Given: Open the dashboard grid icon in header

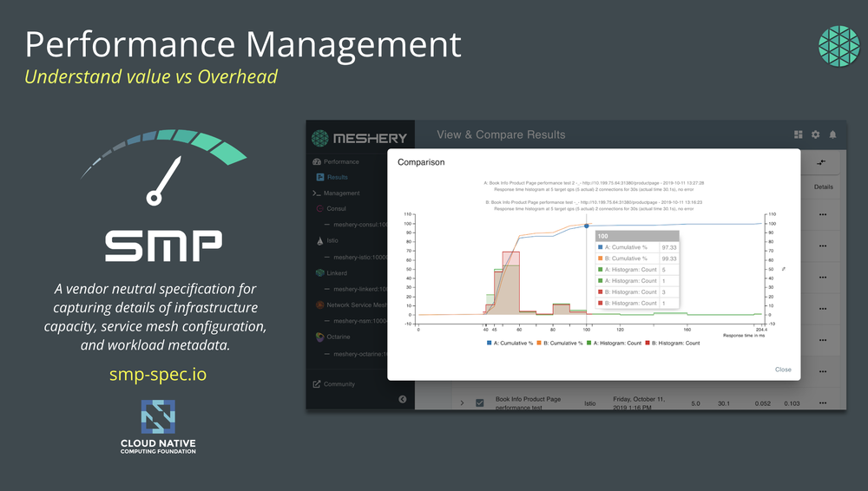Looking at the screenshot, I should tap(799, 134).
